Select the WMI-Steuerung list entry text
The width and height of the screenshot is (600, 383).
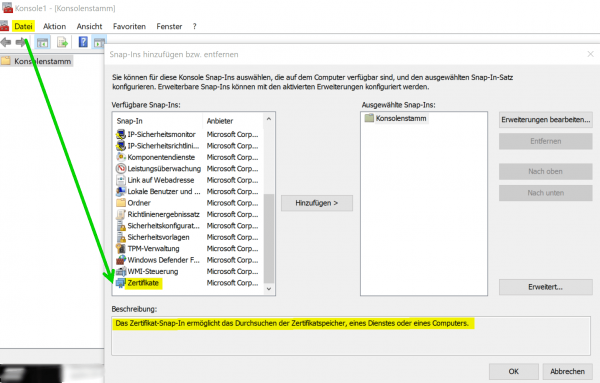point(153,272)
